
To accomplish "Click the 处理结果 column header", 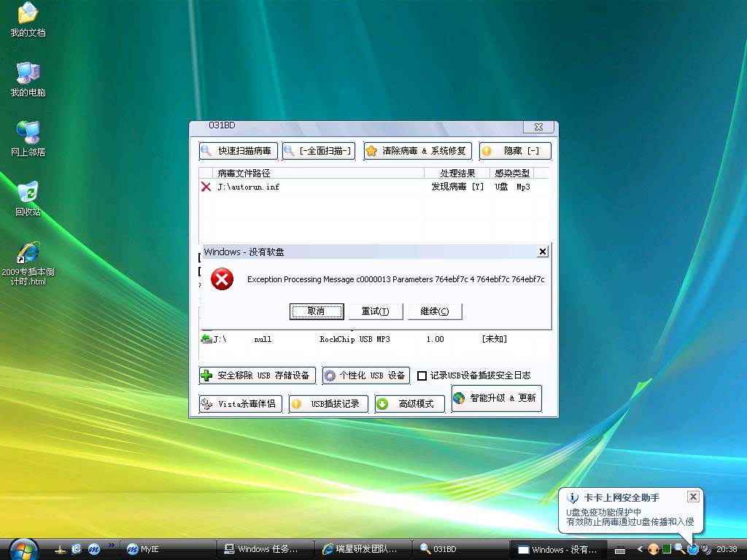I will tap(457, 173).
